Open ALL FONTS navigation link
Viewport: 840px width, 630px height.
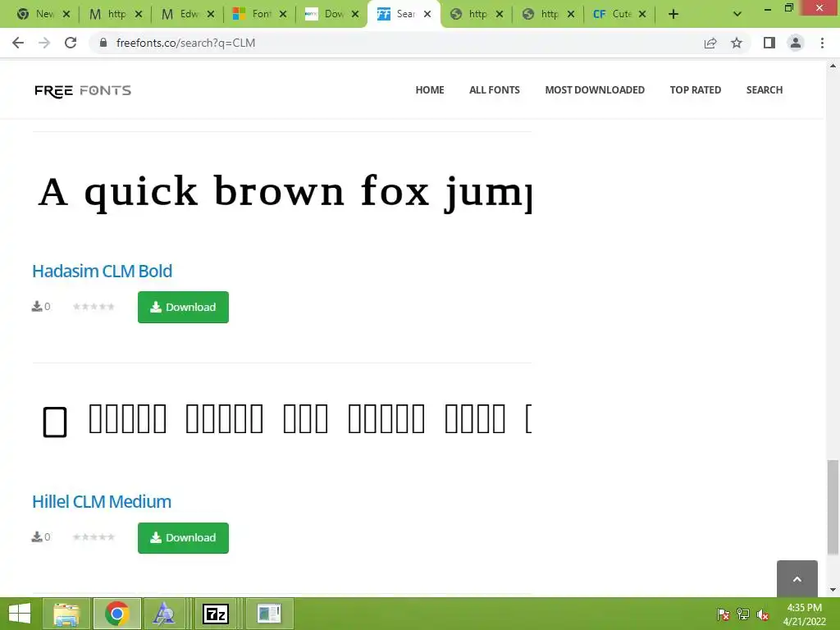495,90
